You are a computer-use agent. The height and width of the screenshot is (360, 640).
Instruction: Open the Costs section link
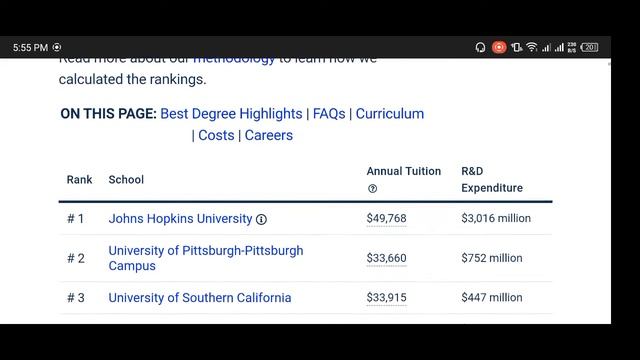(216, 135)
